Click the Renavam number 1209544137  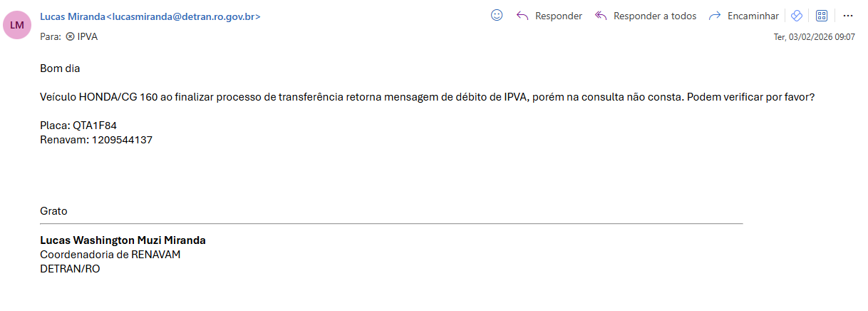pyautogui.click(x=122, y=140)
